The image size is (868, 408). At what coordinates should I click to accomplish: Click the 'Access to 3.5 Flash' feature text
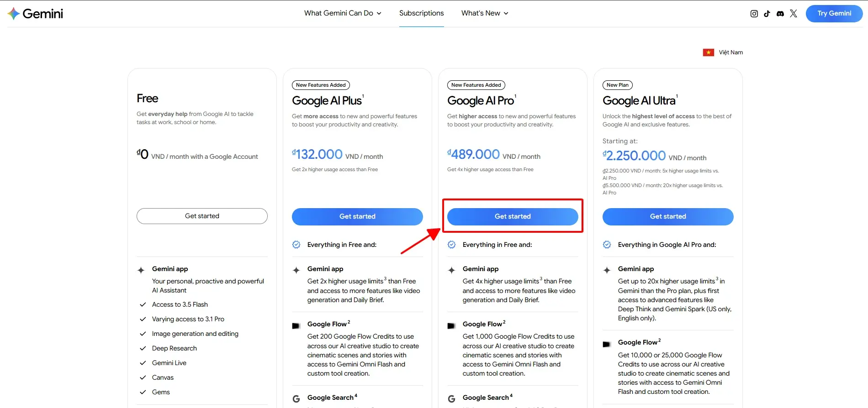pos(180,304)
